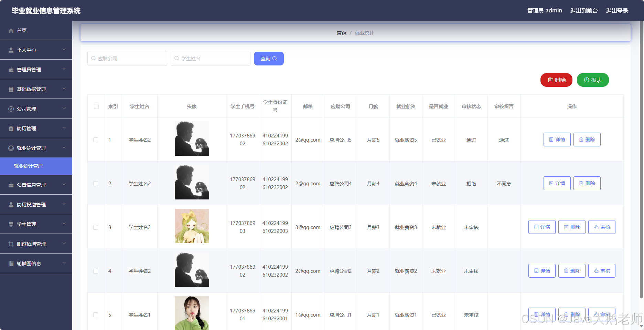The width and height of the screenshot is (644, 330).
Task: Expand 简历管理 chevron arrow
Action: point(64,128)
